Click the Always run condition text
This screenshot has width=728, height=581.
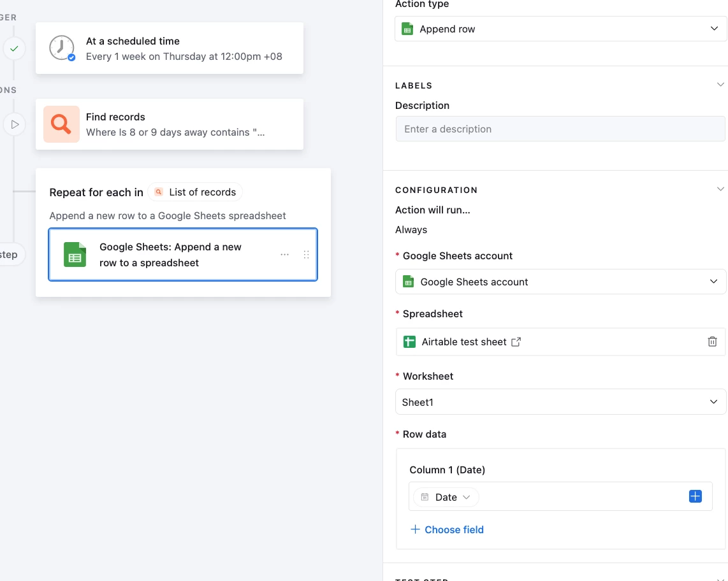[x=411, y=230]
